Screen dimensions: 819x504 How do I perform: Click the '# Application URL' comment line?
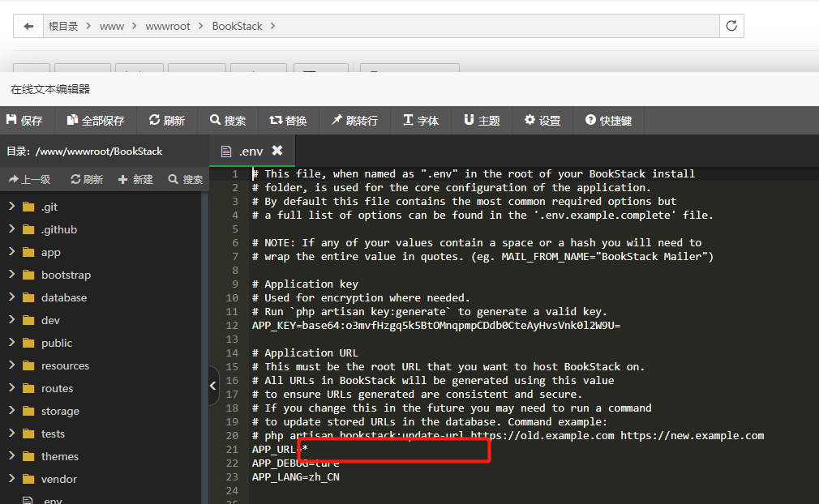pyautogui.click(x=305, y=352)
